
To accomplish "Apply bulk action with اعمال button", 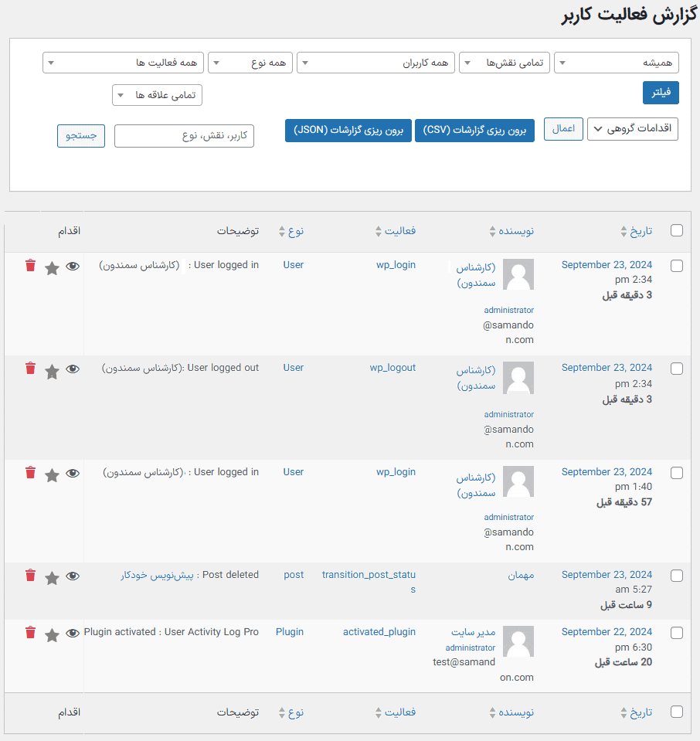I will point(563,128).
